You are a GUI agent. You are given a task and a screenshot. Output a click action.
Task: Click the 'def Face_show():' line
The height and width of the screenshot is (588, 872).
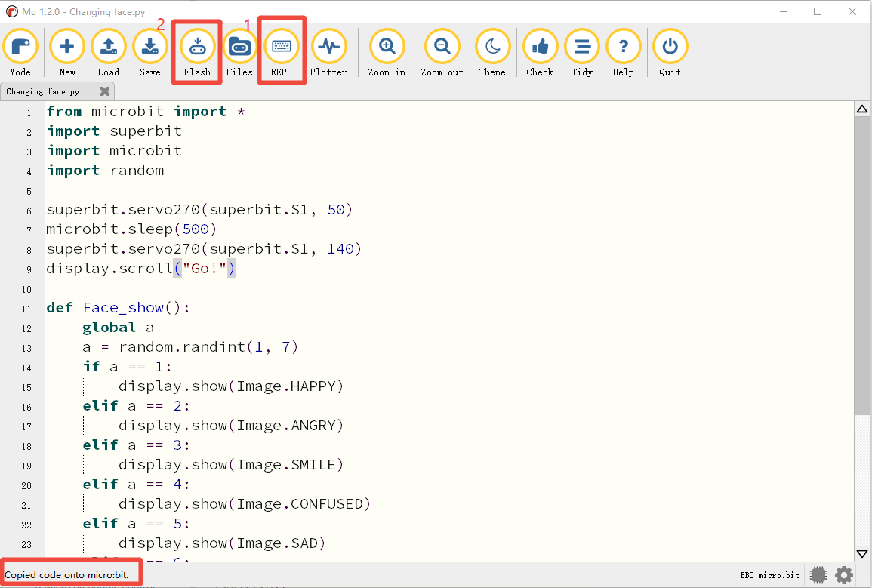tap(118, 308)
